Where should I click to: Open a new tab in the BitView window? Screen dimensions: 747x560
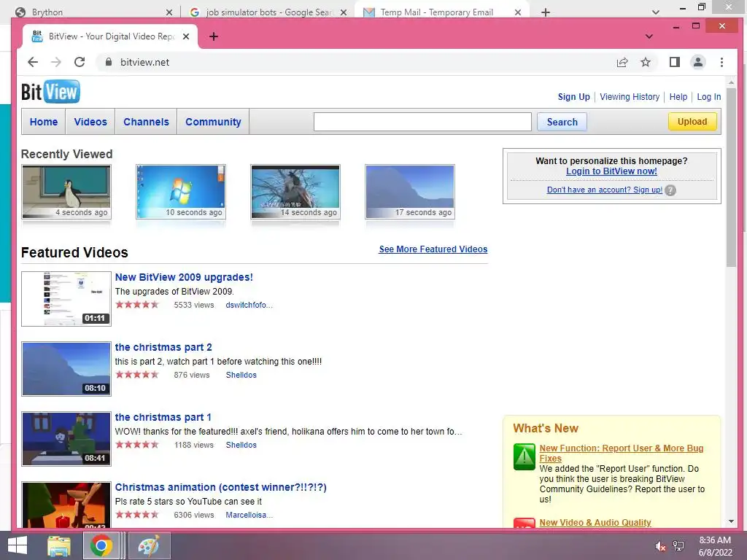point(214,36)
